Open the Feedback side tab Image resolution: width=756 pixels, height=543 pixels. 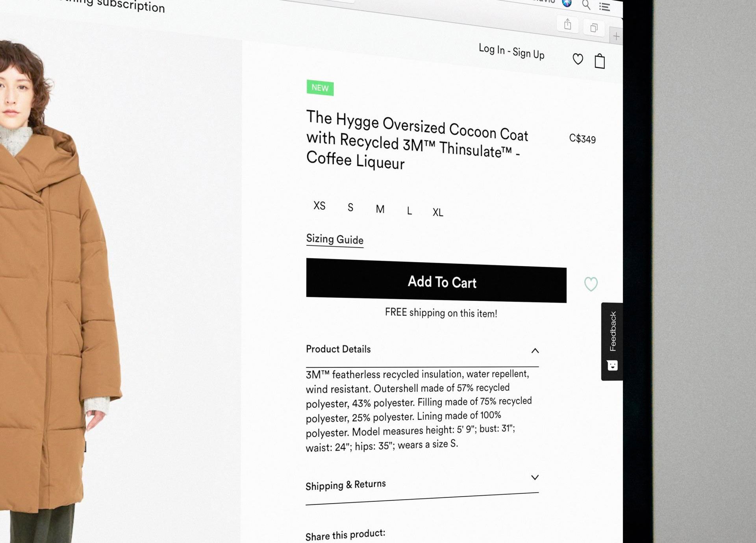[x=612, y=341]
